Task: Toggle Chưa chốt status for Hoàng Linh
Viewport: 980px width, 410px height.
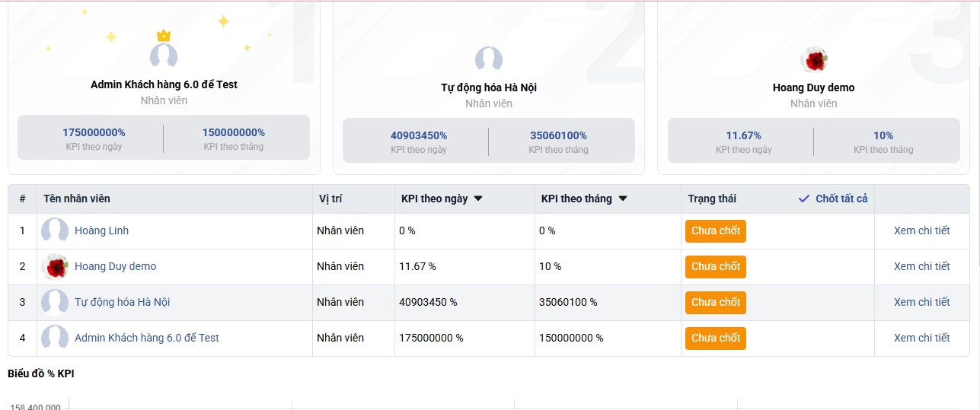Action: [715, 230]
